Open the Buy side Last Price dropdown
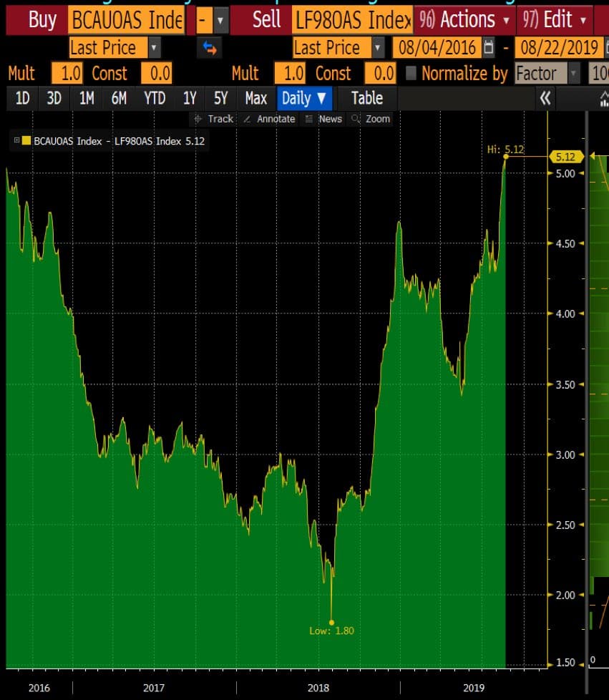Viewport: 609px width, 700px height. tap(154, 48)
